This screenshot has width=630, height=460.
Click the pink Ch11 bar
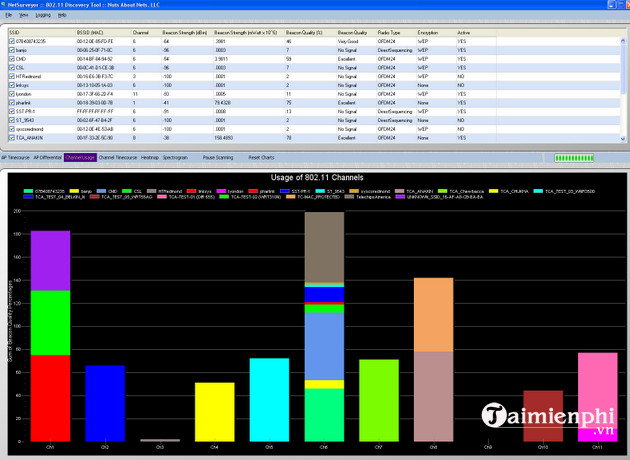click(598, 390)
